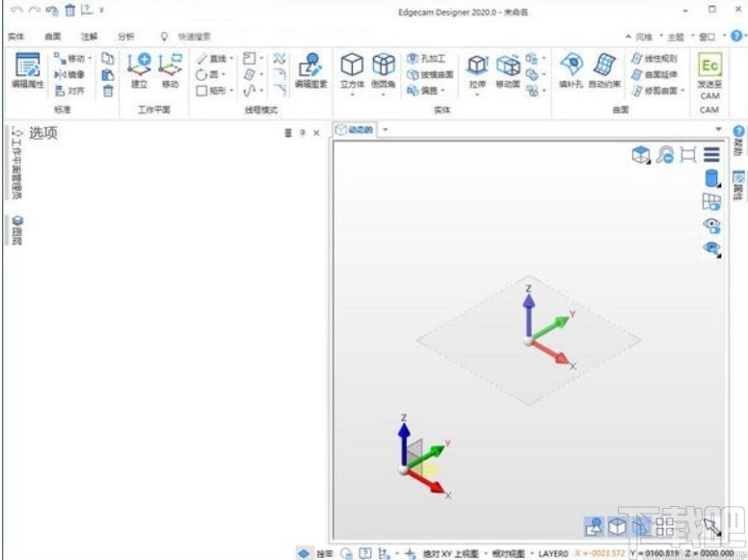Toggle the cube selection filter at viewport bottom
This screenshot has height=560, width=748.
coord(617,526)
